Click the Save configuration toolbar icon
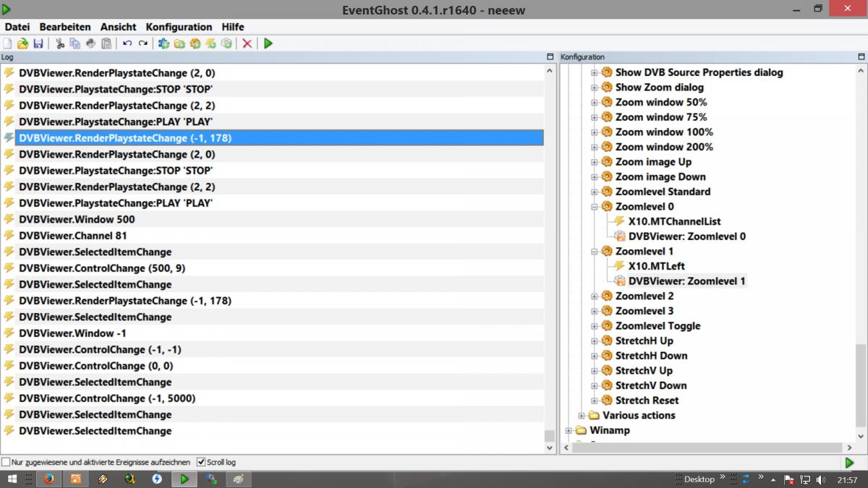This screenshot has width=868, height=488. pos(38,43)
